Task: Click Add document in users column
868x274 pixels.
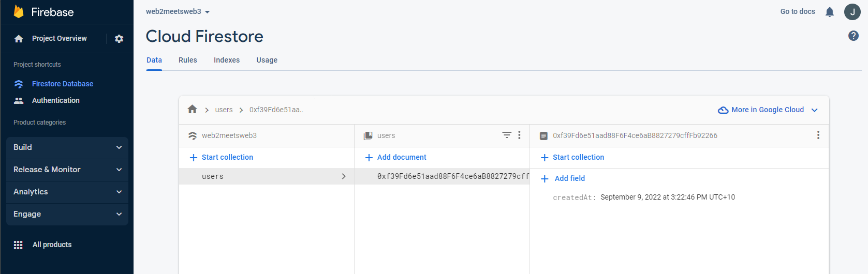Action: click(x=396, y=157)
